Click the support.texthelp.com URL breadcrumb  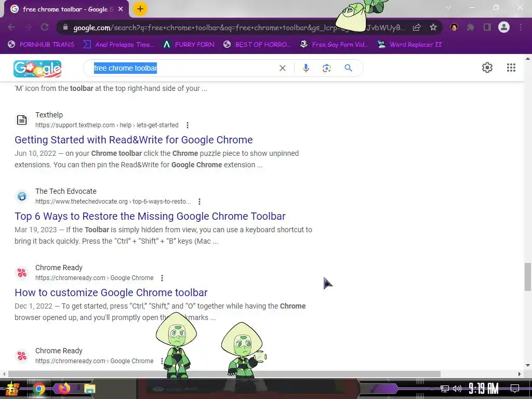(107, 125)
